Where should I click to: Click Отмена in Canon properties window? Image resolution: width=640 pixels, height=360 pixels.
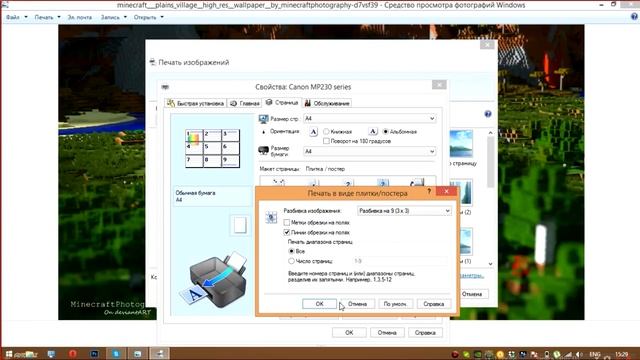(387, 333)
